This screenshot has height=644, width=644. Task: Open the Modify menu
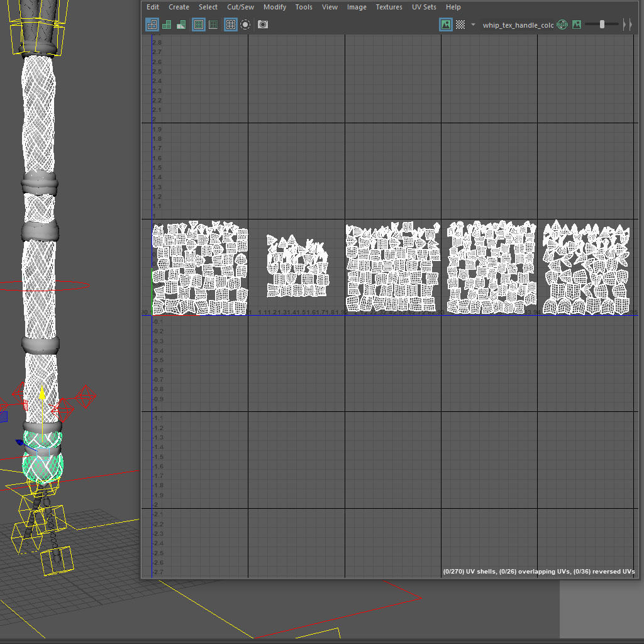pyautogui.click(x=275, y=7)
